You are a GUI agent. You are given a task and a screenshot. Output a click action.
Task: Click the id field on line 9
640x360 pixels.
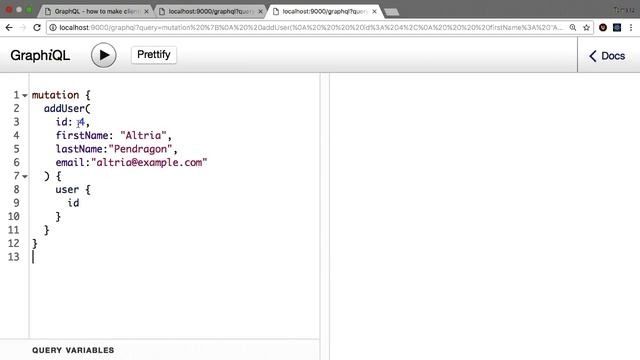click(73, 203)
